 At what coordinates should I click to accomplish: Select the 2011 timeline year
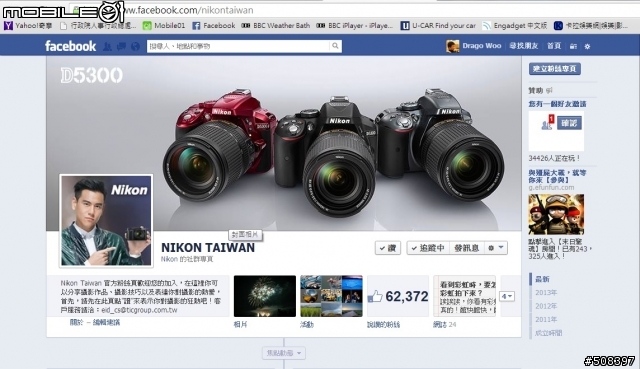coord(546,320)
